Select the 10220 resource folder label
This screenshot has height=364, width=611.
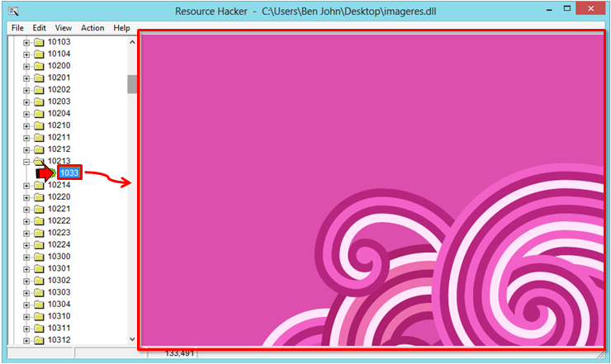tap(59, 197)
